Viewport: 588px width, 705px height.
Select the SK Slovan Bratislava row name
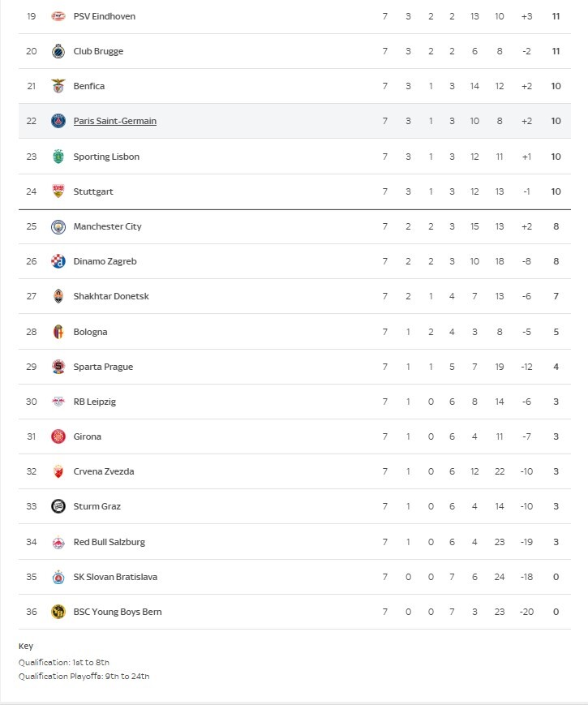(115, 577)
